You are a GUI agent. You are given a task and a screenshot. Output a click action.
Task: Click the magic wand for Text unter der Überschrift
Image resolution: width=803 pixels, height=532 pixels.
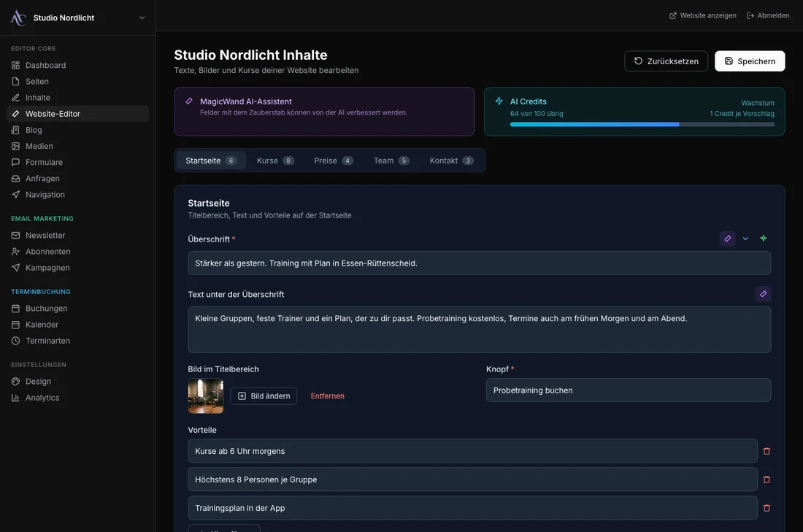763,294
